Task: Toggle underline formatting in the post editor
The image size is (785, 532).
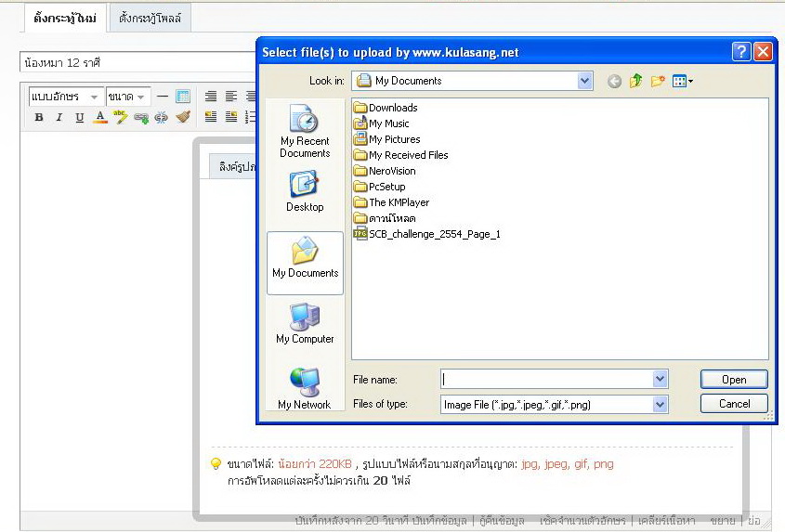Action: (x=79, y=117)
